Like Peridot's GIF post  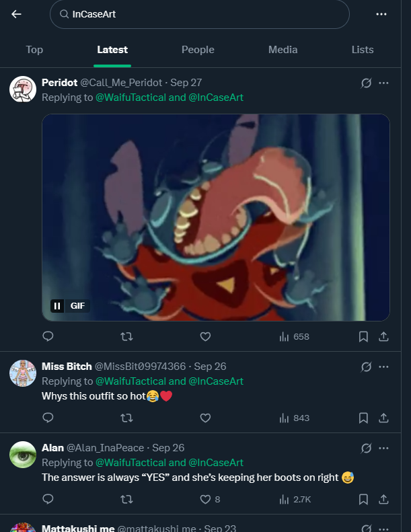click(x=206, y=336)
